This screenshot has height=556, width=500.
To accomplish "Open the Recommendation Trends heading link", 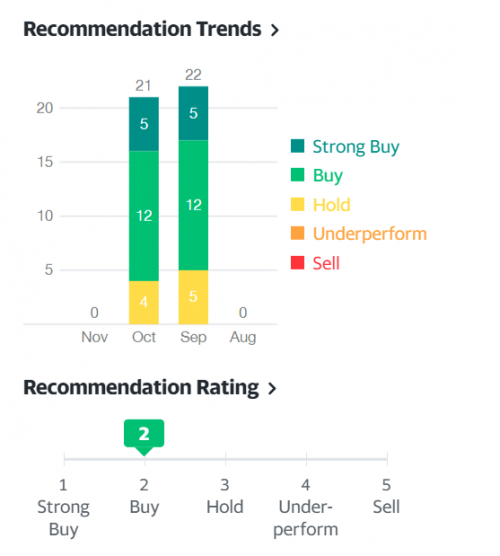I will [x=142, y=29].
